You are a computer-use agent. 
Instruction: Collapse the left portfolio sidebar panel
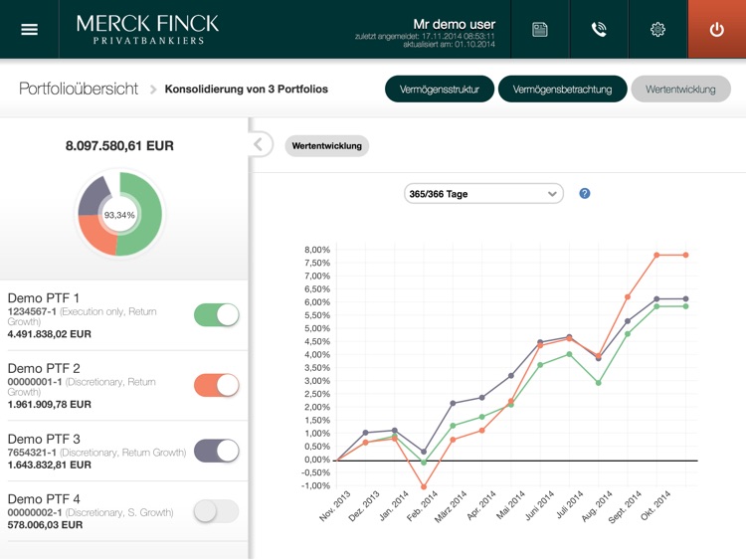pos(259,145)
